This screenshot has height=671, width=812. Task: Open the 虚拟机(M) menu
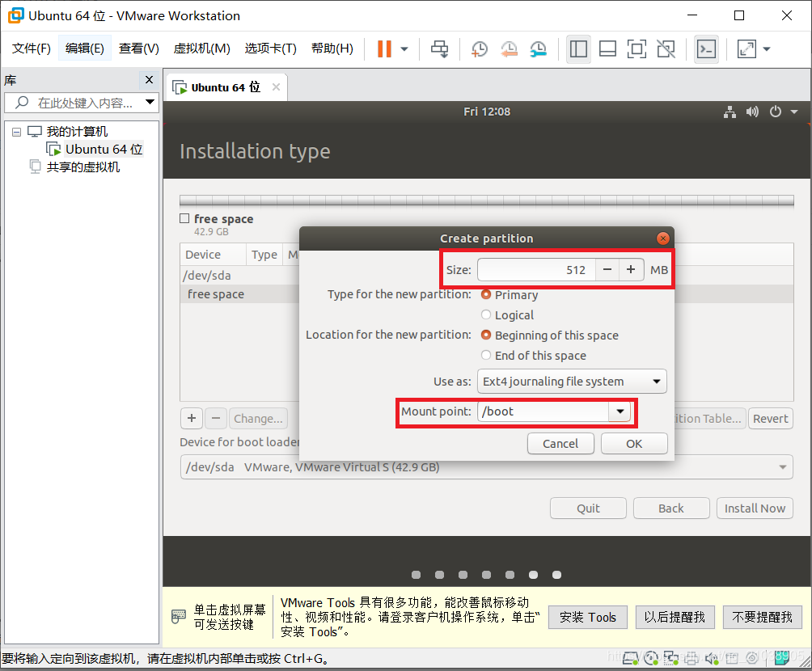click(201, 49)
